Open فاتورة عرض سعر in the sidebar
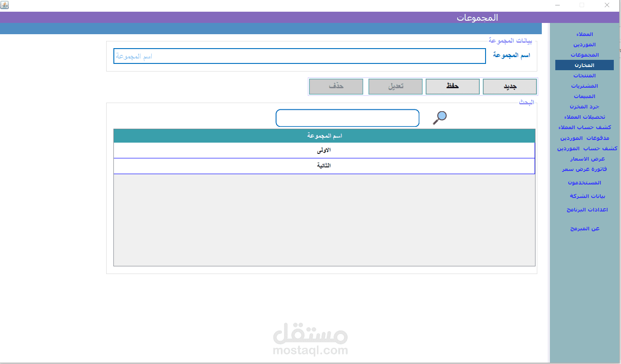 585,169
